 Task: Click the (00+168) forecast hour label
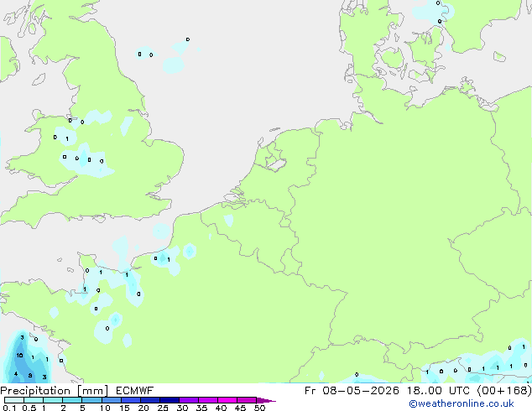point(504,391)
